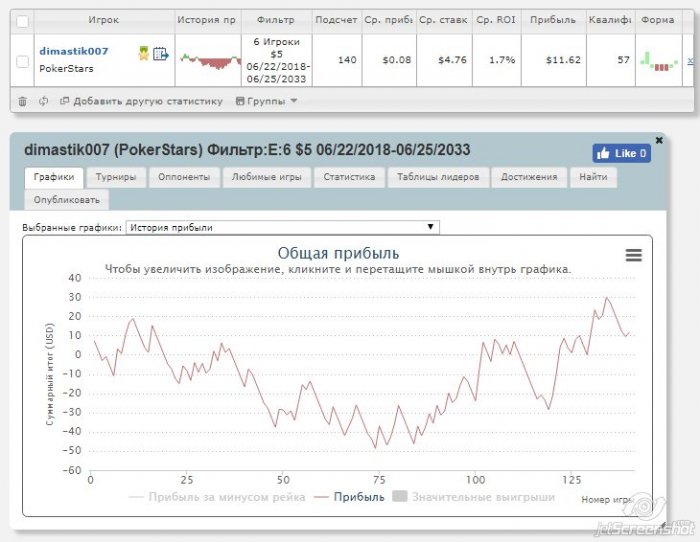Toggle Значительные выигрыши legend item
The height and width of the screenshot is (542, 700).
[x=473, y=497]
